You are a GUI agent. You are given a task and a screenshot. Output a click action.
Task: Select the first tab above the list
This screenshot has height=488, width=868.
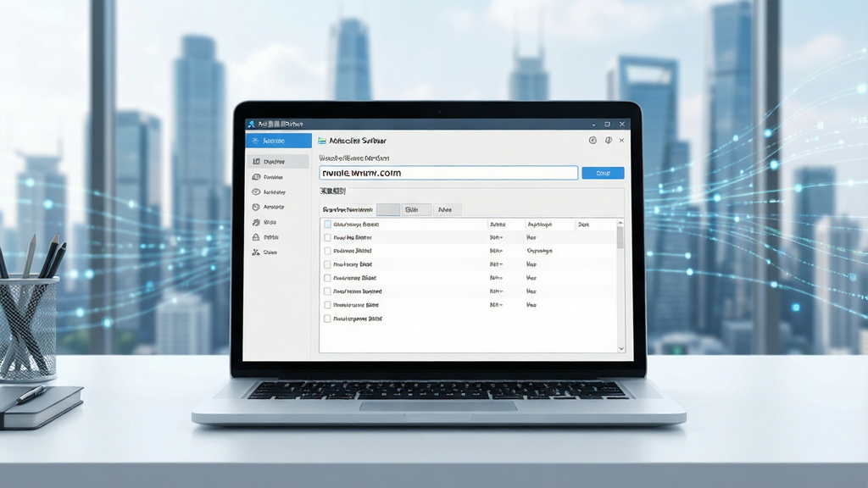[x=348, y=210]
